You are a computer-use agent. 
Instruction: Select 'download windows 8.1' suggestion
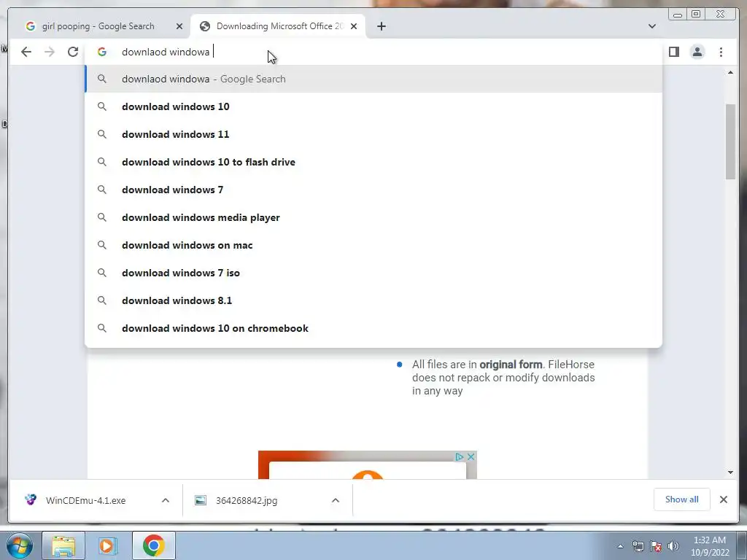pyautogui.click(x=373, y=300)
